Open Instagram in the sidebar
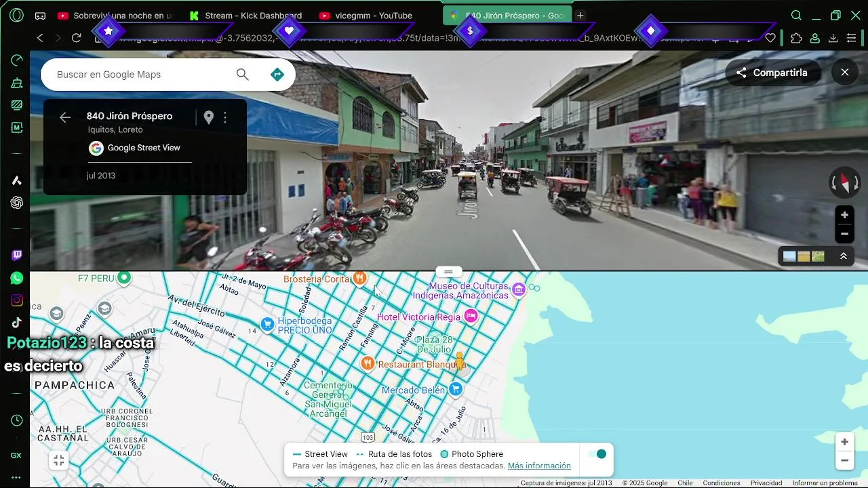This screenshot has height=488, width=868. tap(17, 300)
